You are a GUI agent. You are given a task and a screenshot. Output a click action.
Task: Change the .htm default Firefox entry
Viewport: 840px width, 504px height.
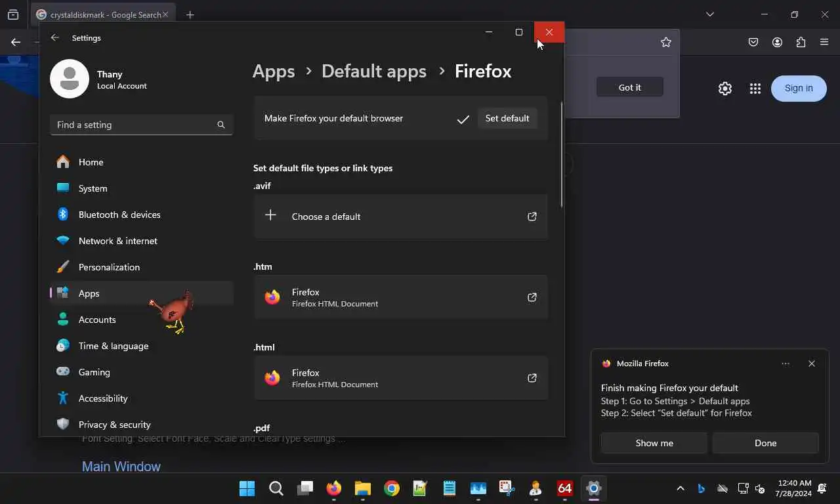point(400,297)
